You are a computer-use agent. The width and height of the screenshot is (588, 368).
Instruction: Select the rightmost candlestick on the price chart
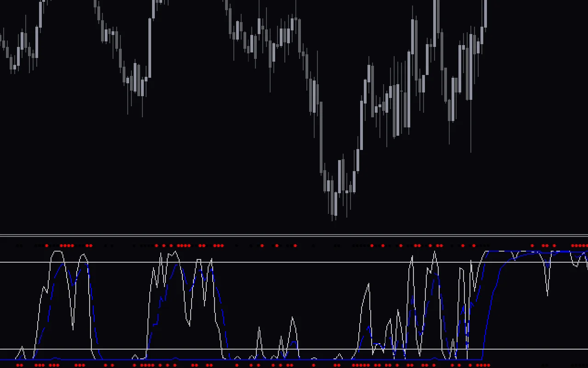pyautogui.click(x=485, y=14)
